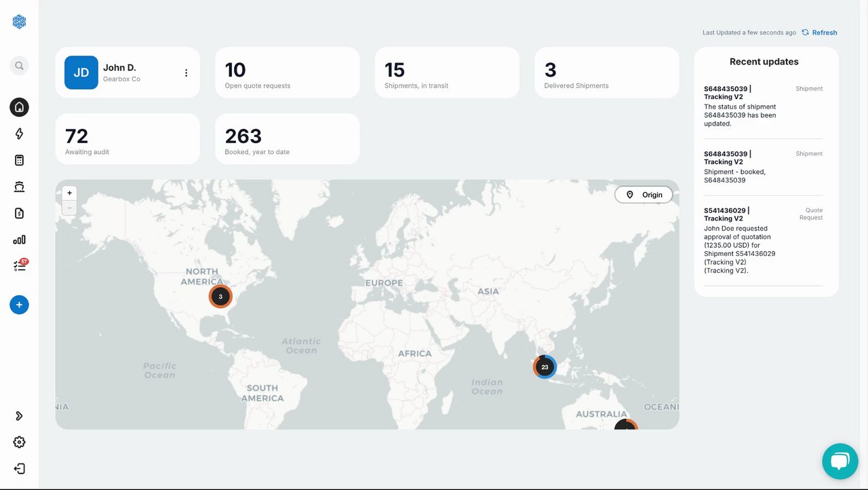
Task: Click the blue plus create button
Action: pyautogui.click(x=19, y=305)
